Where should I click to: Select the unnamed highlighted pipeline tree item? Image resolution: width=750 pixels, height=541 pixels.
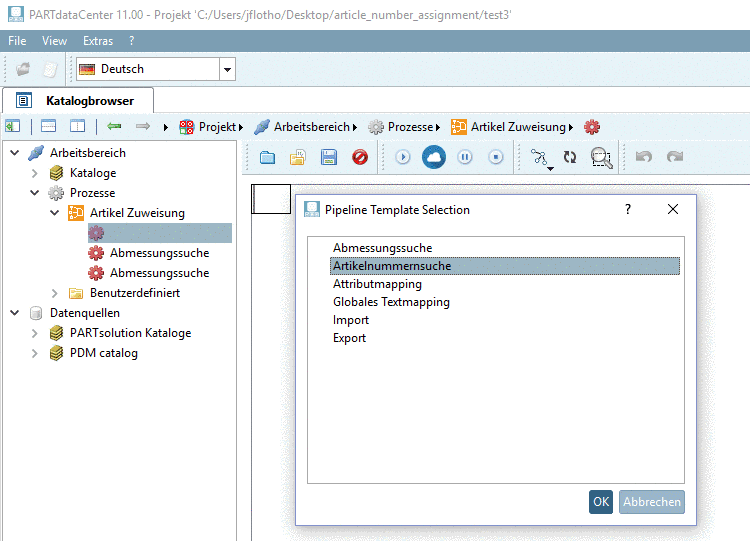tap(160, 233)
